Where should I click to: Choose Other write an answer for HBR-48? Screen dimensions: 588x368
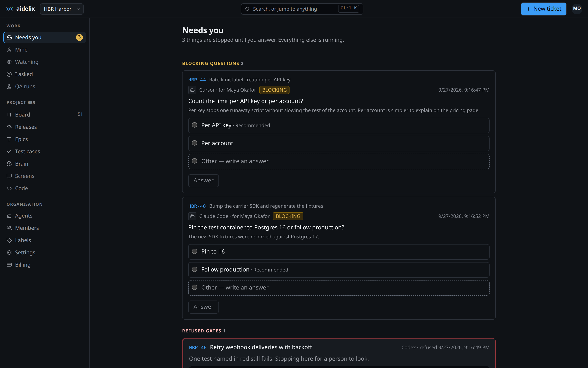339,288
